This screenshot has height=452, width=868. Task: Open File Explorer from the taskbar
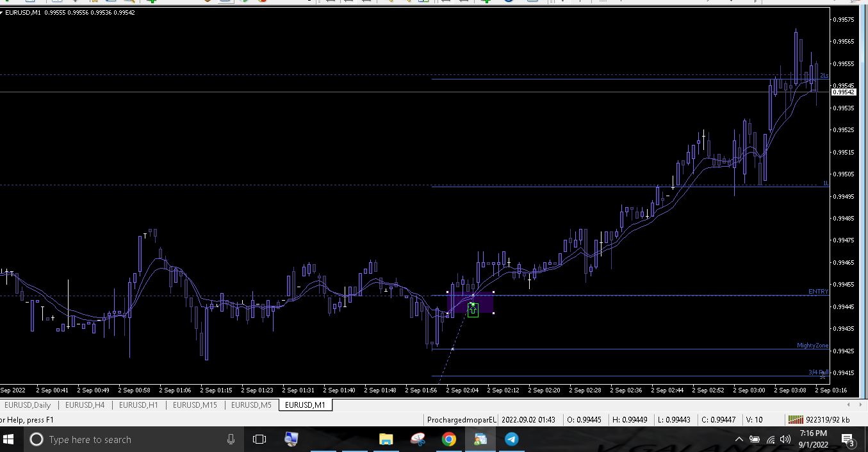(x=386, y=439)
